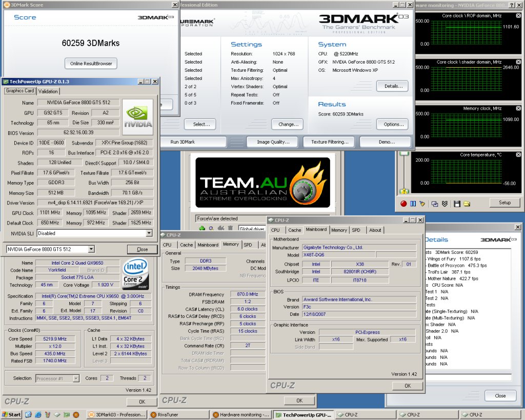Click the Demo button in 3DMark03

tap(386, 142)
